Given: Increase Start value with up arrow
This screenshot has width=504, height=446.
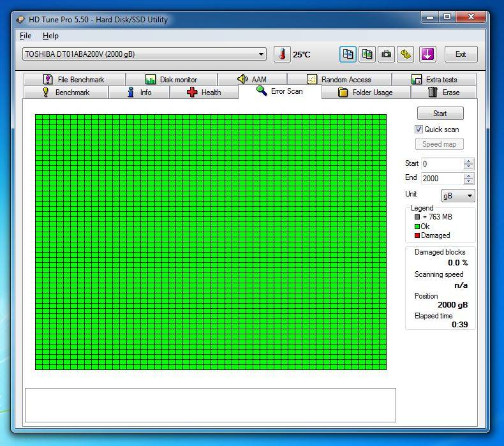Looking at the screenshot, I should coord(468,161).
